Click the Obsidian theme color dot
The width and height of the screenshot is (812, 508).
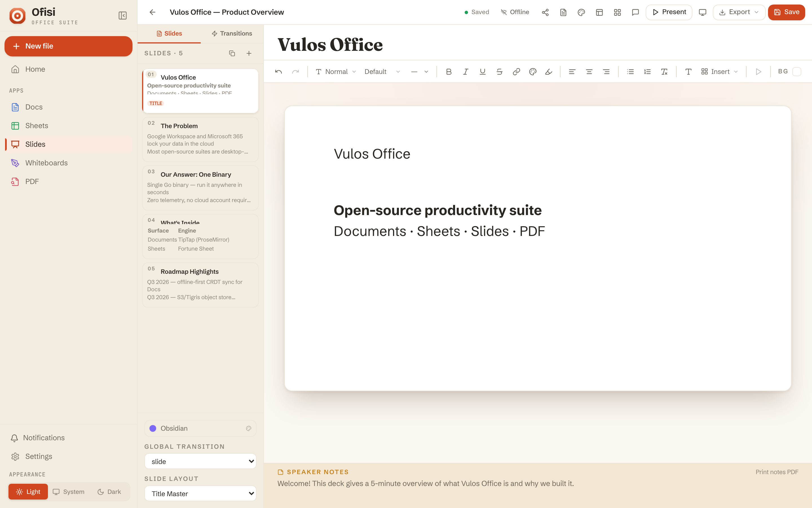coord(153,428)
